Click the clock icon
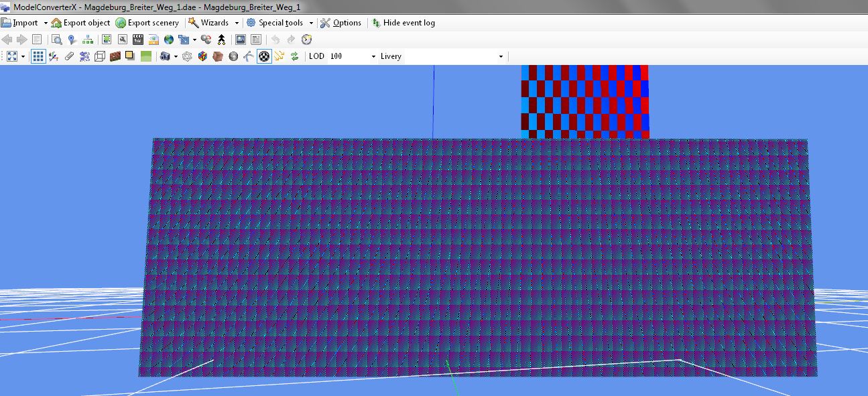This screenshot has width=868, height=396. coord(307,40)
